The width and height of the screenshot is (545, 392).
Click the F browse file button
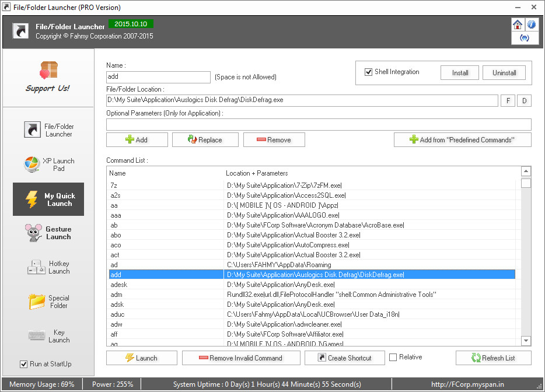coord(508,101)
